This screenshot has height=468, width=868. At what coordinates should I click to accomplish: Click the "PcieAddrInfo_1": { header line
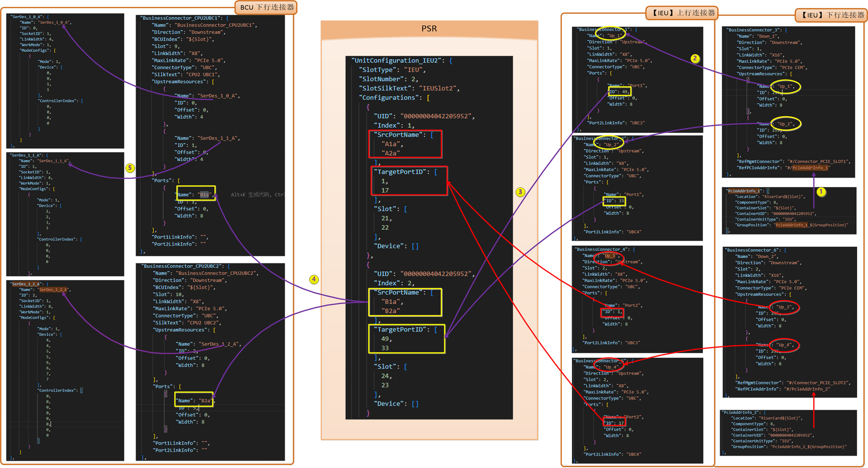(748, 191)
